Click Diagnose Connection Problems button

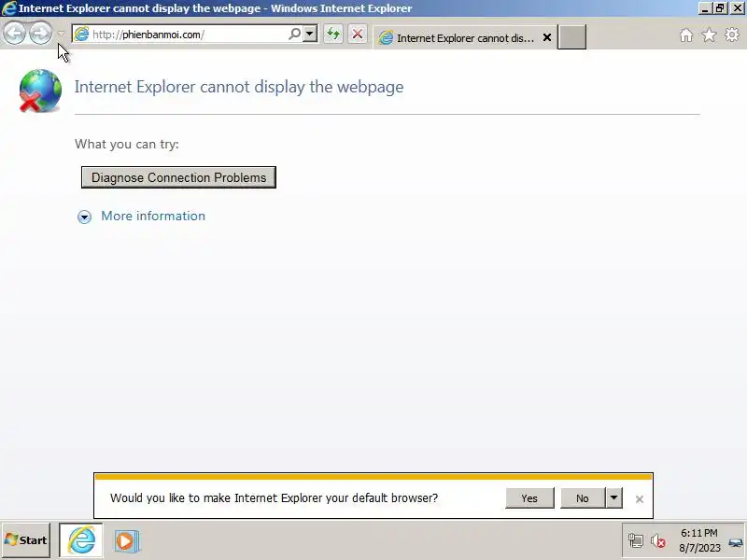click(x=178, y=177)
